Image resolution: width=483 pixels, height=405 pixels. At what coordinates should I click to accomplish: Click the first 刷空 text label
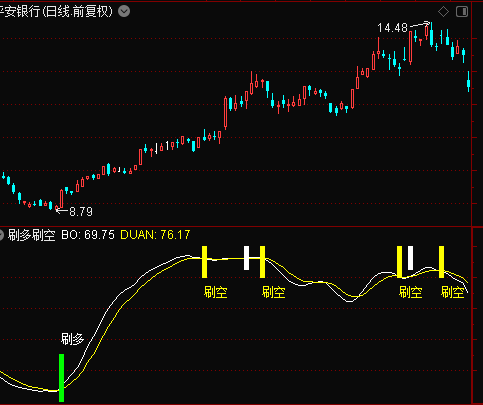[216, 292]
